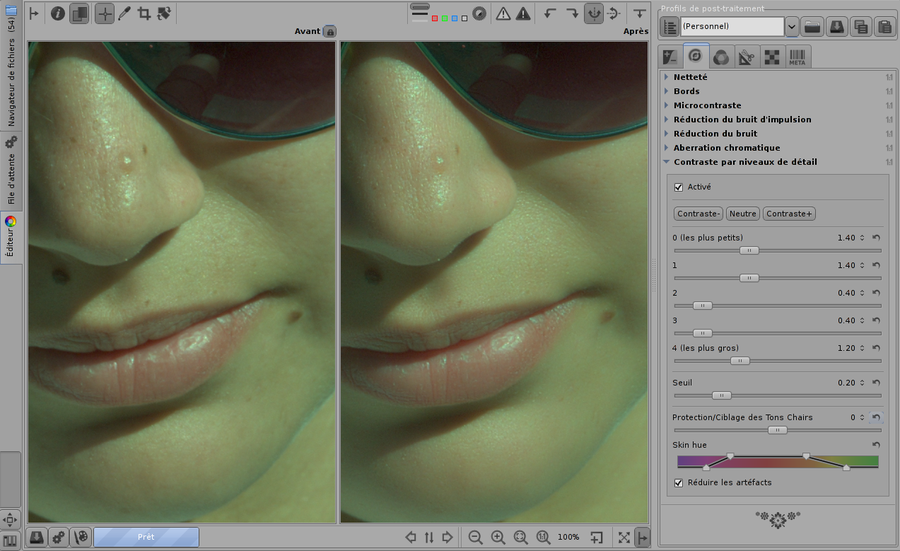Screen dimensions: 900x551
Task: Save current profile to file
Action: tap(835, 27)
